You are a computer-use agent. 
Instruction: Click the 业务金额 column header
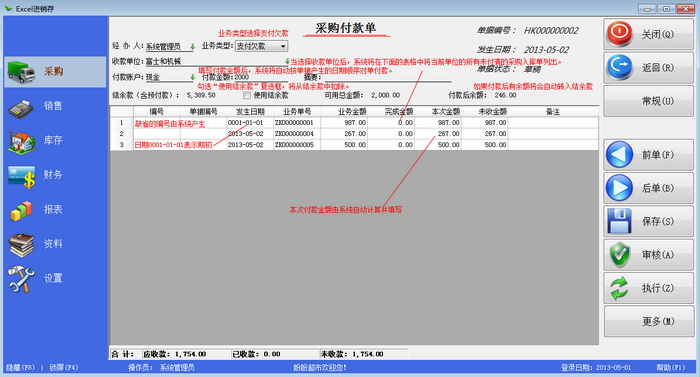coord(343,111)
